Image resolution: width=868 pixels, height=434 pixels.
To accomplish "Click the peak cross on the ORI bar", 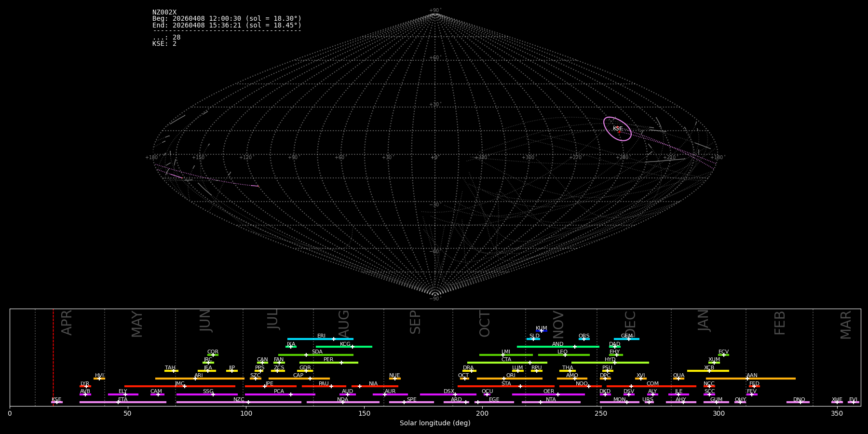I will point(504,379).
